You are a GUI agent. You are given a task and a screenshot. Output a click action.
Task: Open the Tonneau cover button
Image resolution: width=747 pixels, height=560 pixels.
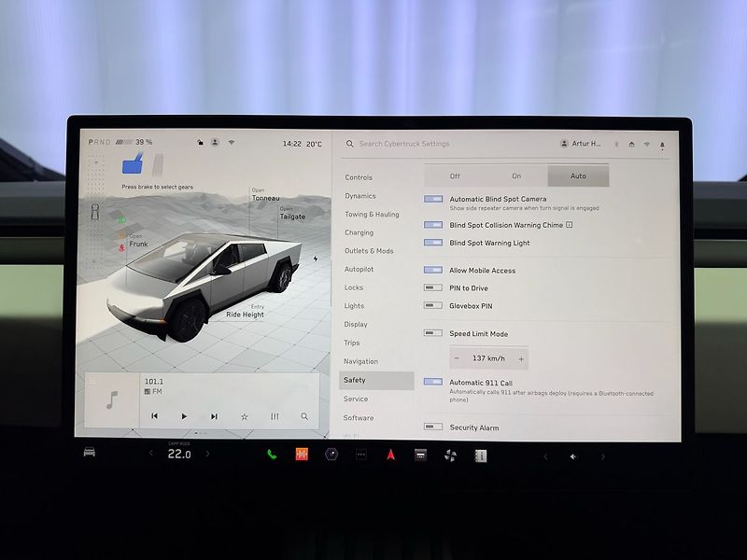pyautogui.click(x=266, y=195)
